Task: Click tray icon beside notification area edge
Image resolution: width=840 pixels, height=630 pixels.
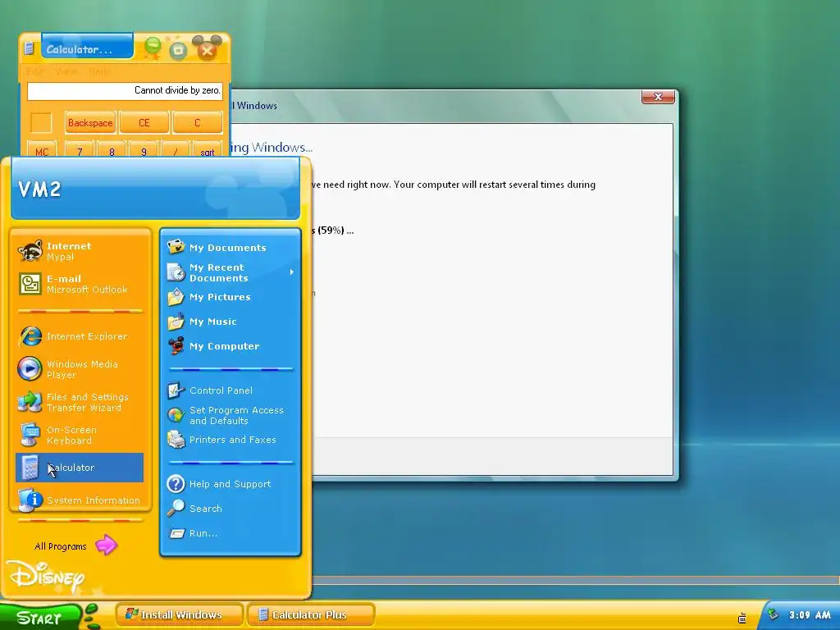Action: coord(742,618)
